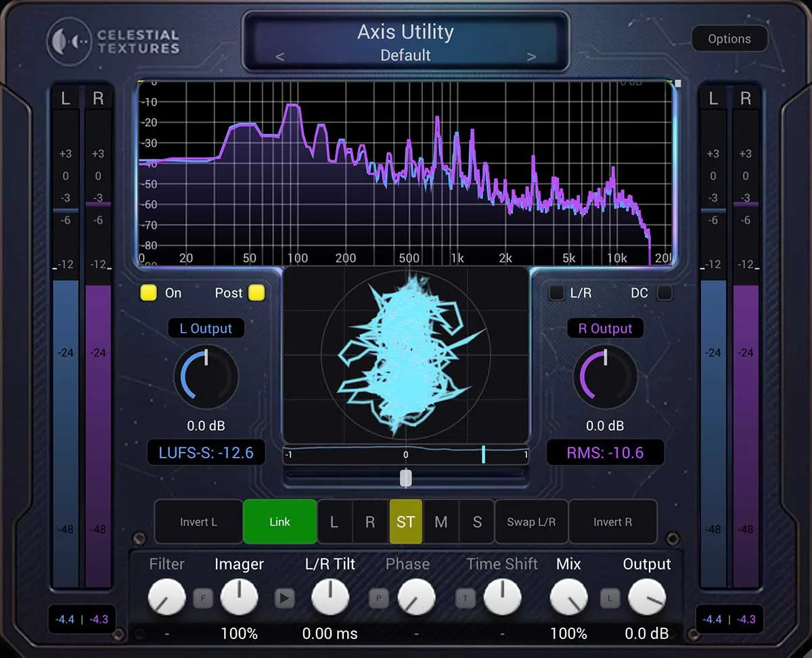Viewport: 812px width, 658px height.
Task: Click the left input peak readout -4.4 | -4.3
Action: point(82,619)
